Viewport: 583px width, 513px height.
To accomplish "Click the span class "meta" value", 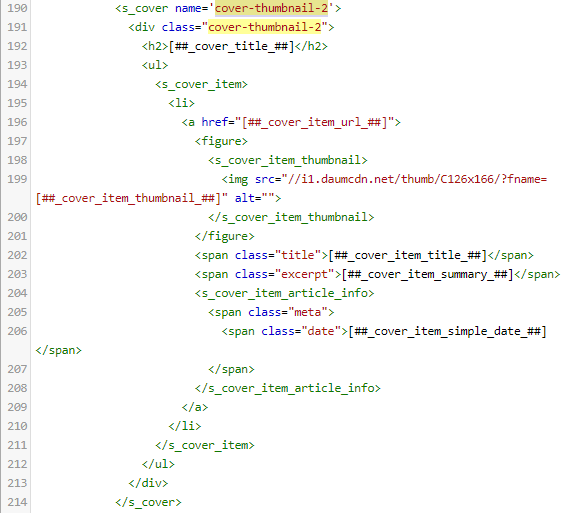I will 307,312.
